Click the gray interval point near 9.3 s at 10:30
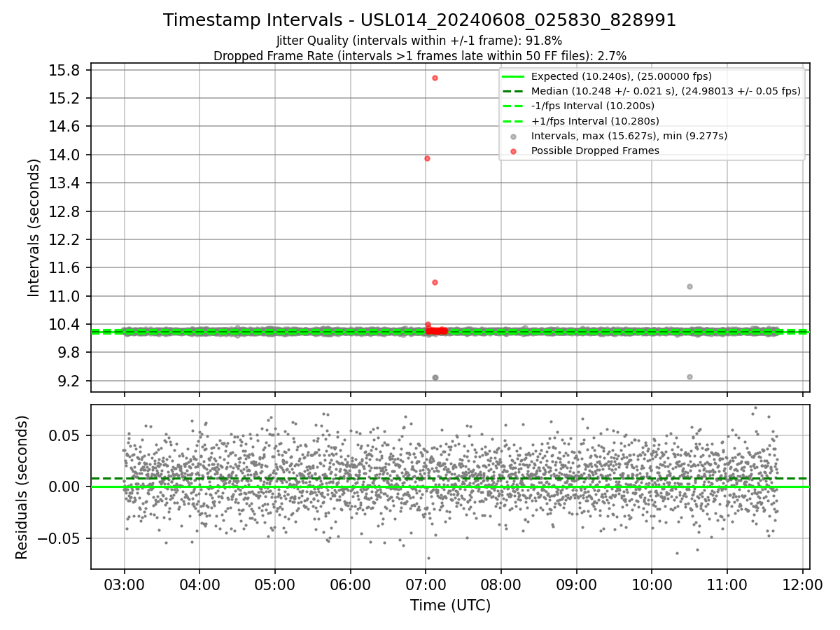This screenshot has height=630, width=840. tap(689, 377)
